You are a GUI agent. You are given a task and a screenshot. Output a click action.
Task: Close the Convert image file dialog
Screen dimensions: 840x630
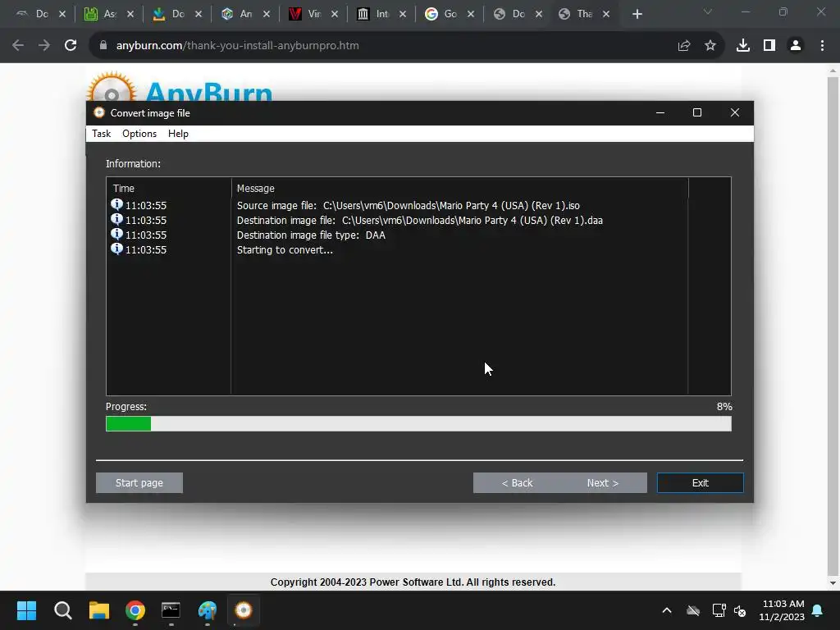click(735, 112)
